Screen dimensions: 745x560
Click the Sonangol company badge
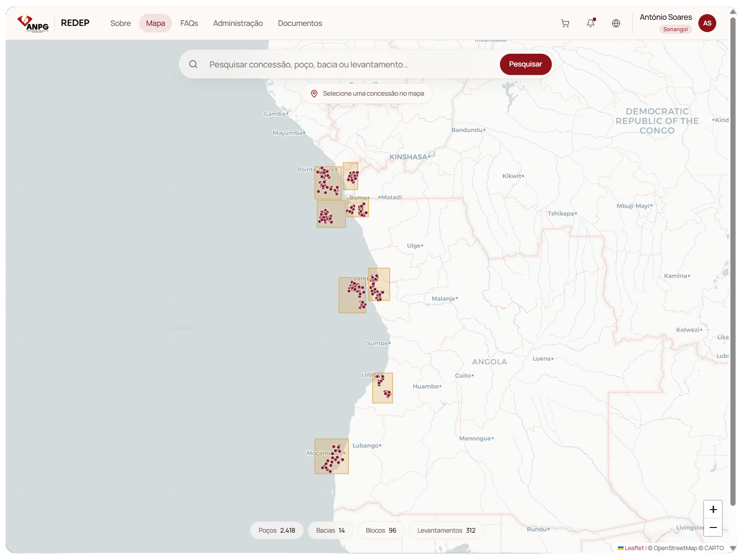[x=675, y=29]
